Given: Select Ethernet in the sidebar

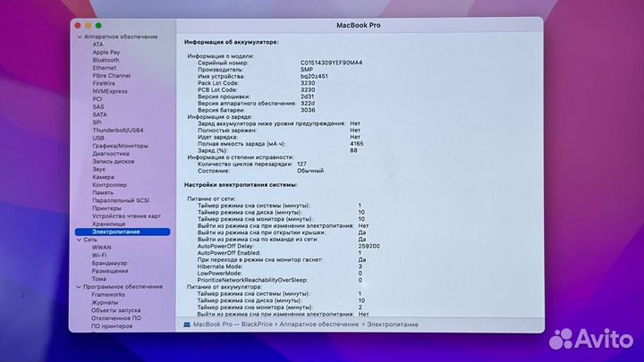Looking at the screenshot, I should (104, 68).
